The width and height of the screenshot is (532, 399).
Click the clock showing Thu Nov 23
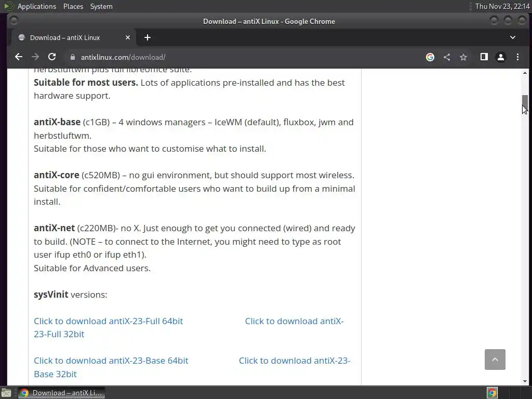click(x=502, y=6)
